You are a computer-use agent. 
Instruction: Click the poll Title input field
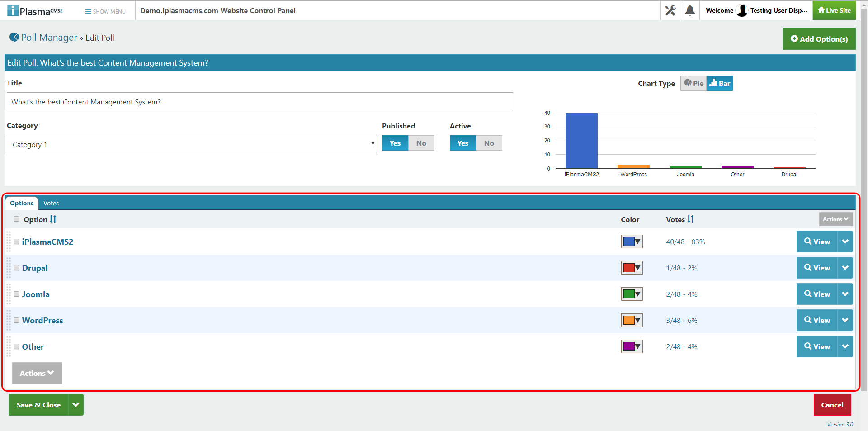(x=260, y=102)
